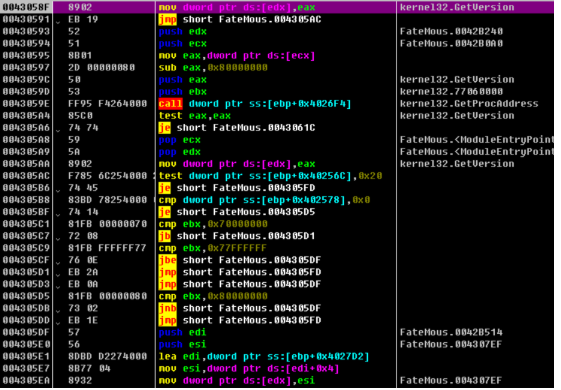This screenshot has width=561, height=390.
Task: Click the "push ebx" instruction
Action: (x=182, y=92)
